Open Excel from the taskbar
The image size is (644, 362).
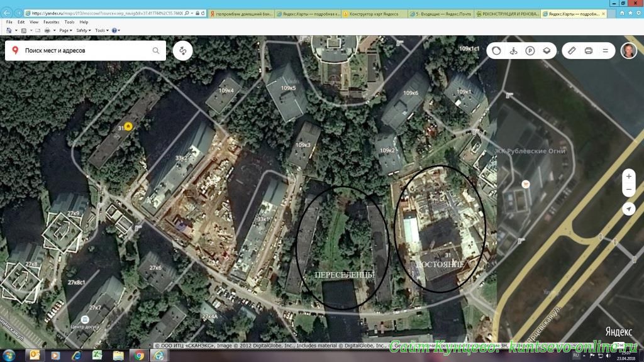(x=97, y=355)
